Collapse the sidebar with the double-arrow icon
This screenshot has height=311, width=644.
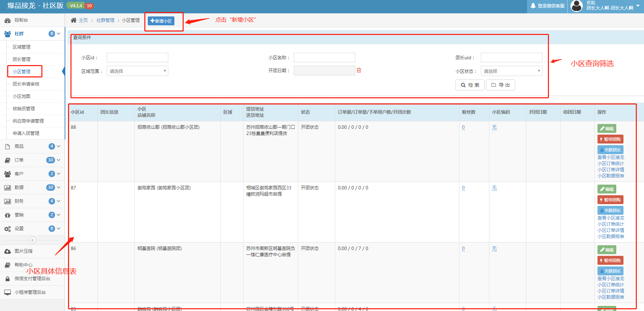coord(32,240)
